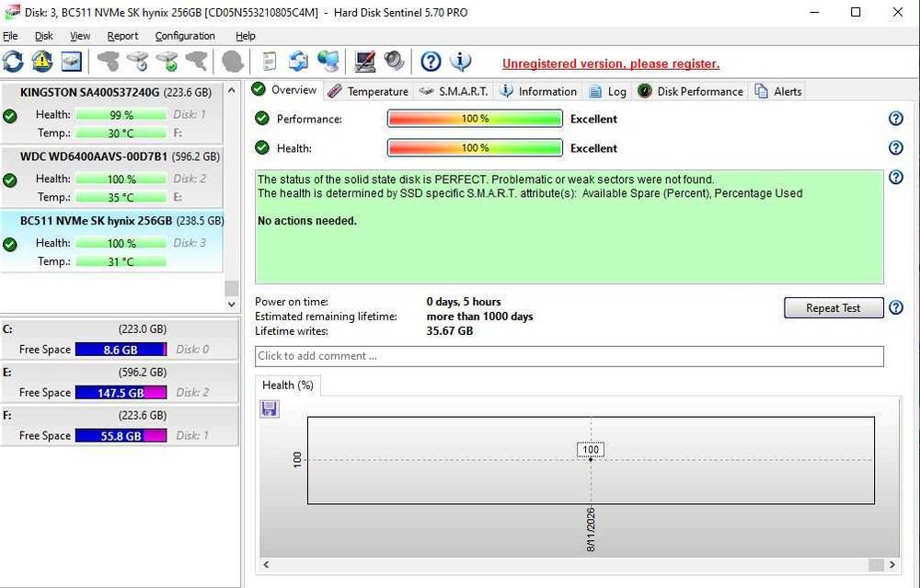Click health graph scroll right arrow
The image size is (920, 588).
[x=891, y=564]
